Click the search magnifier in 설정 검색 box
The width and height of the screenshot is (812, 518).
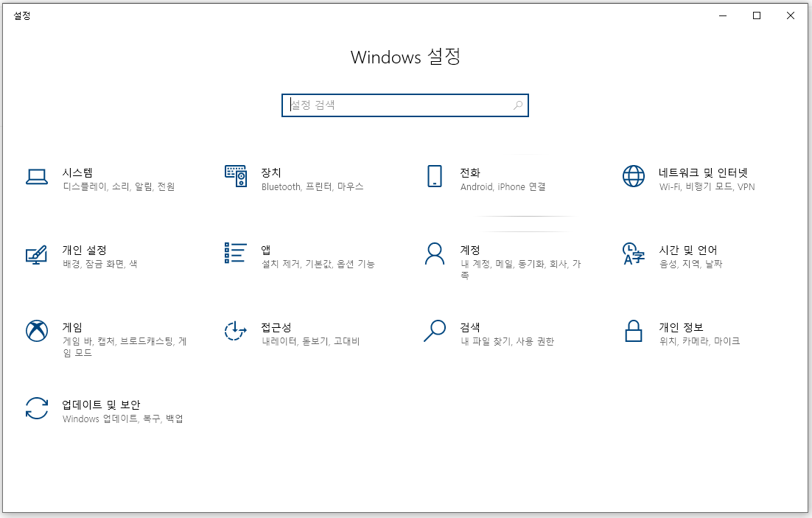517,105
